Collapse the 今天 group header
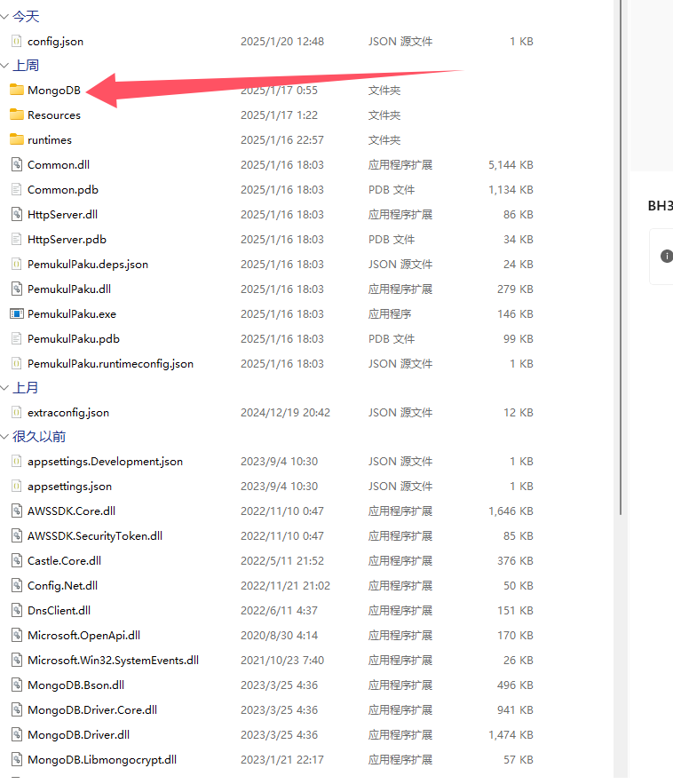 (x=4, y=16)
